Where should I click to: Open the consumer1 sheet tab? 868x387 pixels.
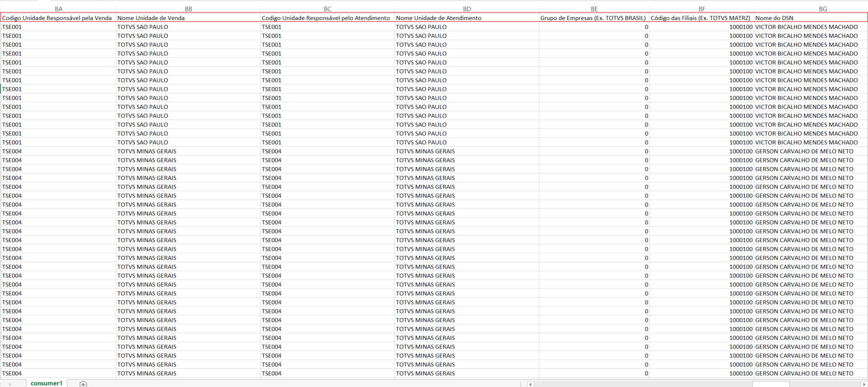(46, 383)
